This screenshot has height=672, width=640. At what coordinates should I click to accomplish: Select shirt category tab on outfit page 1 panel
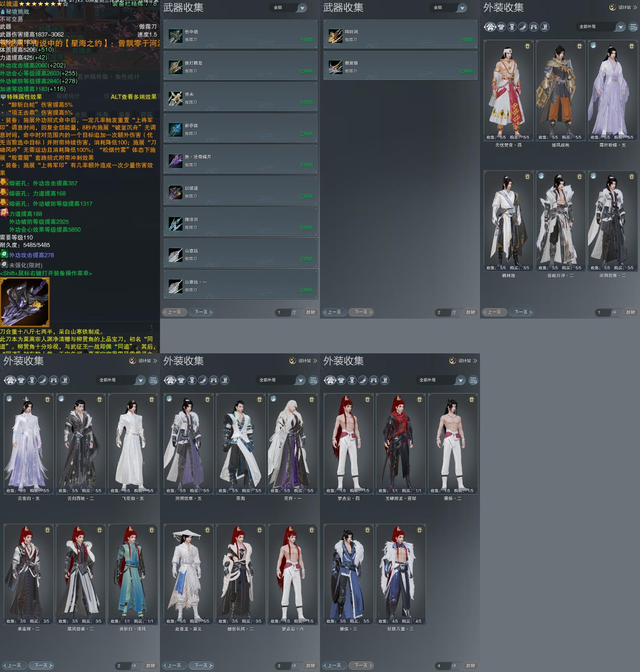(501, 27)
